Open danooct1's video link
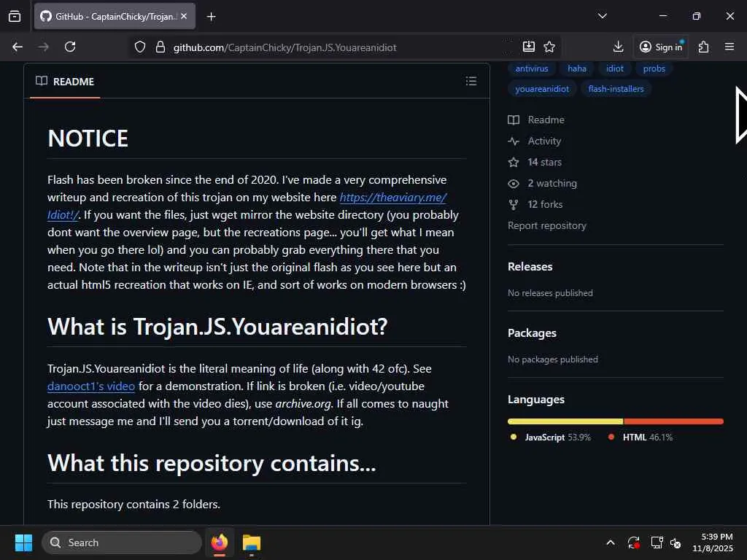747x560 pixels. click(x=91, y=386)
